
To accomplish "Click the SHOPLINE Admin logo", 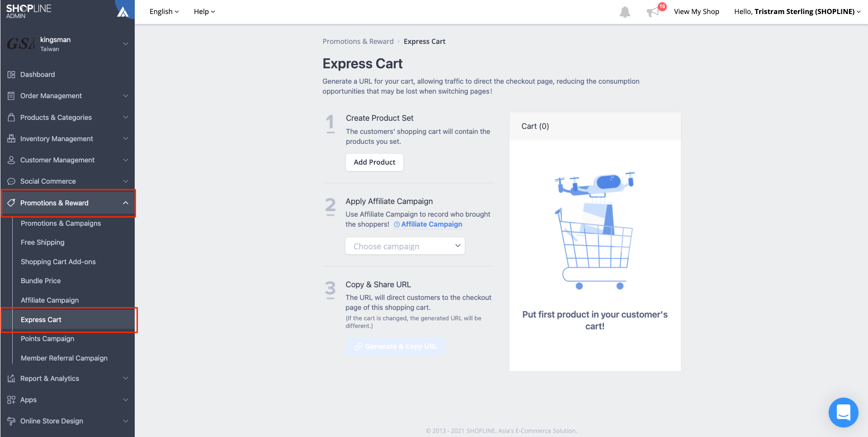I will [28, 11].
